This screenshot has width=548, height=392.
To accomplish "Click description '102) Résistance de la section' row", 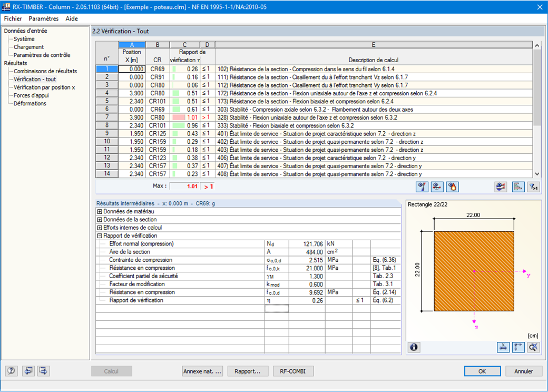I will click(374, 69).
